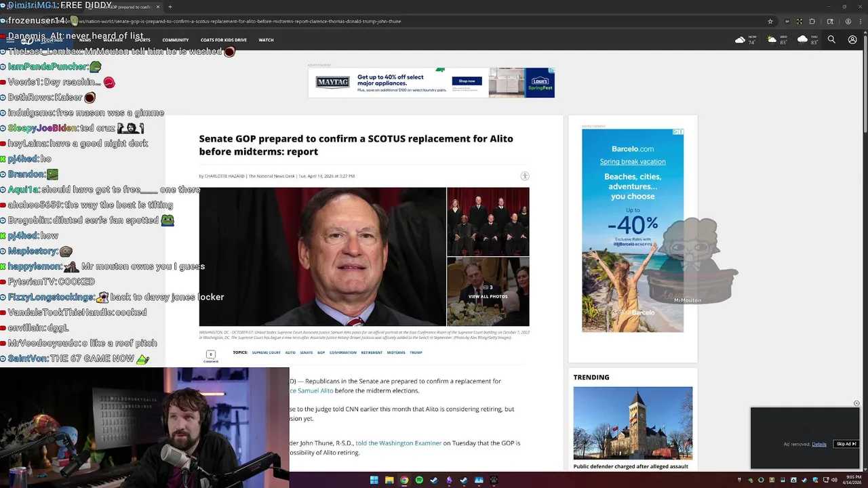868x488 pixels.
Task: Open the Sports menu
Action: [142, 40]
